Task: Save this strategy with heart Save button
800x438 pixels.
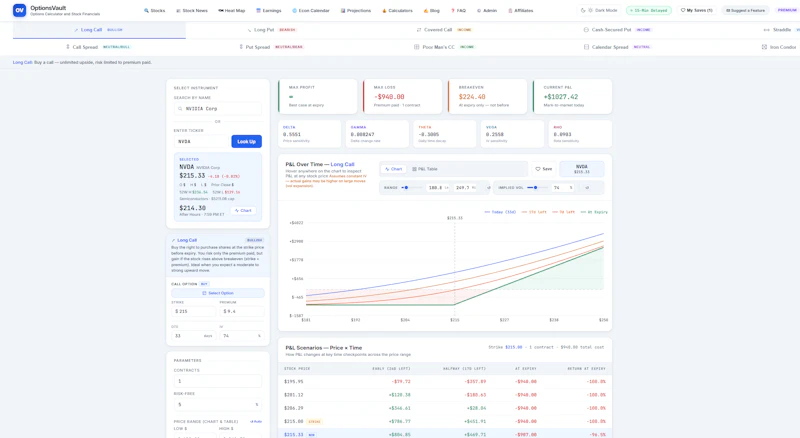Action: click(x=544, y=169)
